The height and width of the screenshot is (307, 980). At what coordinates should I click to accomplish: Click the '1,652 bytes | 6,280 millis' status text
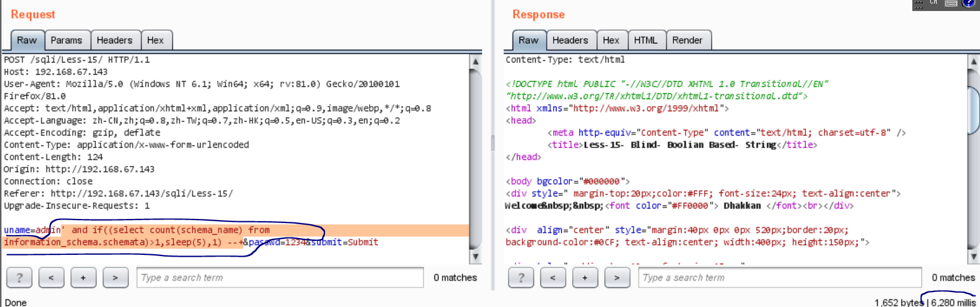(x=925, y=302)
